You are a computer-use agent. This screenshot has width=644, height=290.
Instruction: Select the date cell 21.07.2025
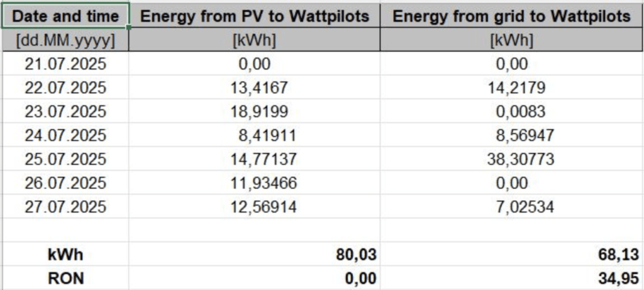(x=65, y=64)
